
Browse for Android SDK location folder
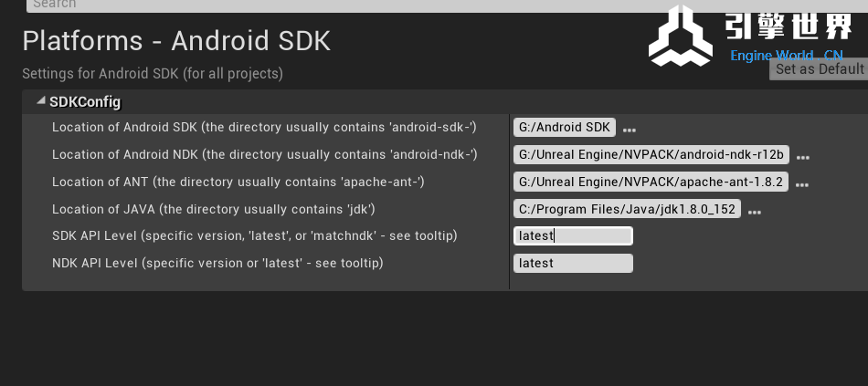tap(630, 130)
